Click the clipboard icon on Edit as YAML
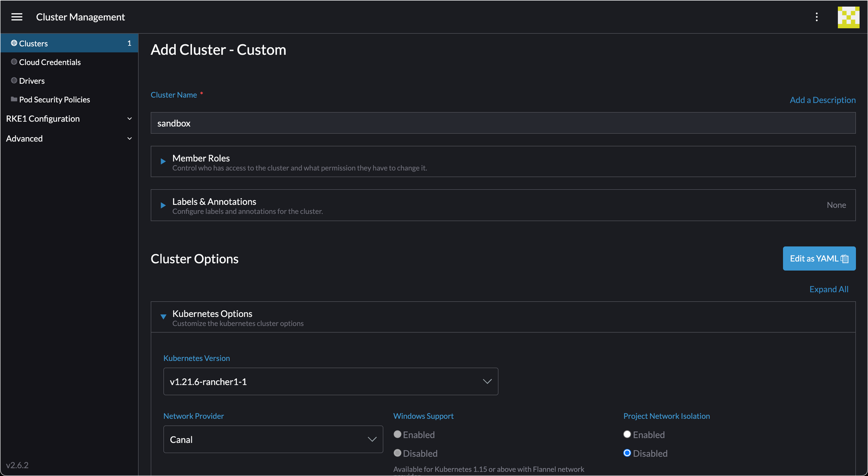The height and width of the screenshot is (476, 868). coord(845,259)
